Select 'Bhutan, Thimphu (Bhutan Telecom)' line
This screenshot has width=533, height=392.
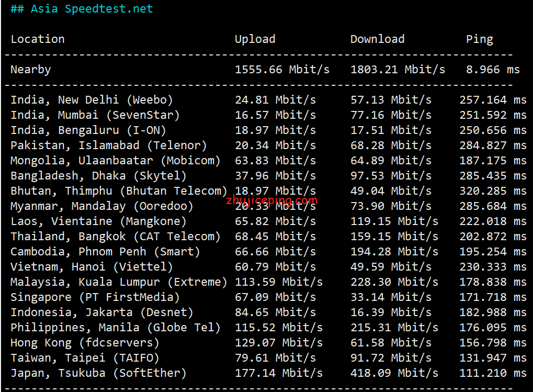[x=119, y=191]
